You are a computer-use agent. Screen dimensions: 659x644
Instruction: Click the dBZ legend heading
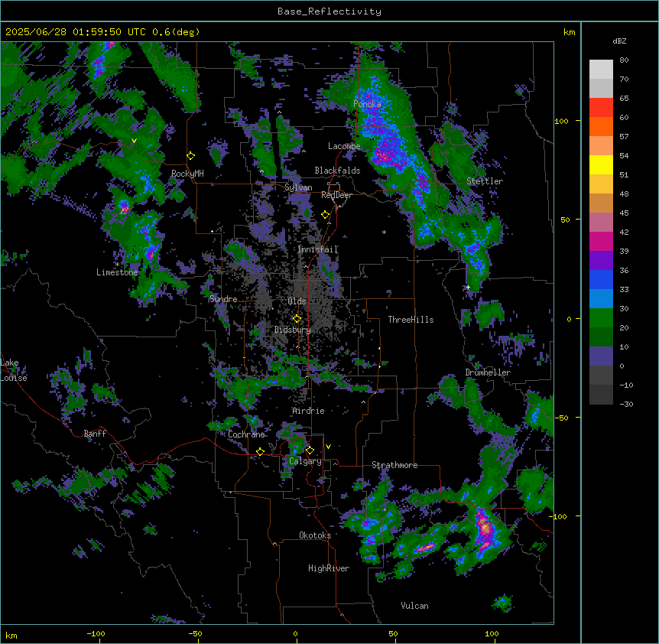coord(619,41)
